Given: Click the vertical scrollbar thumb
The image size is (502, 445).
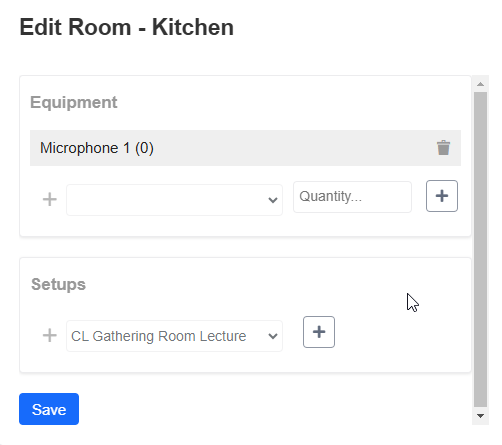Looking at the screenshot, I should [480, 250].
